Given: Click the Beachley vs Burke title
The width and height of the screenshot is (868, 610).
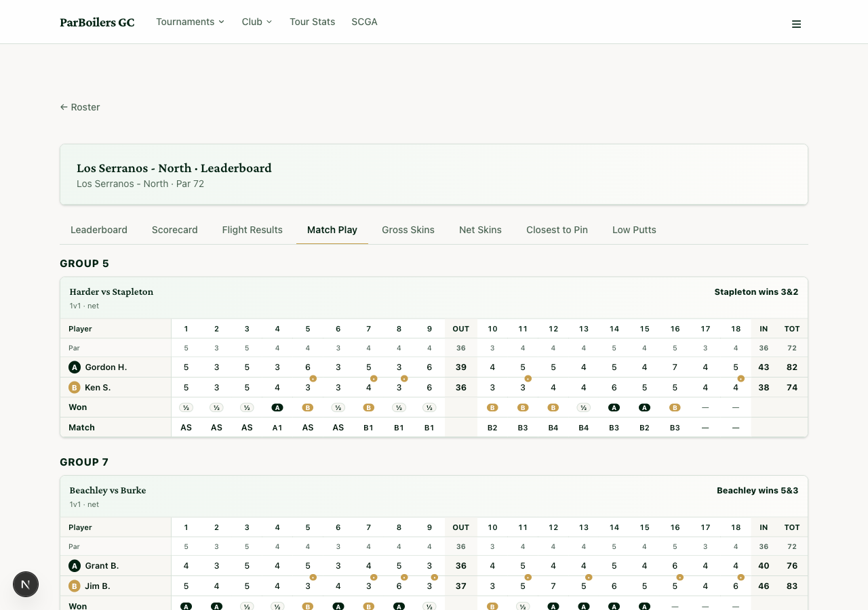Looking at the screenshot, I should click(108, 490).
